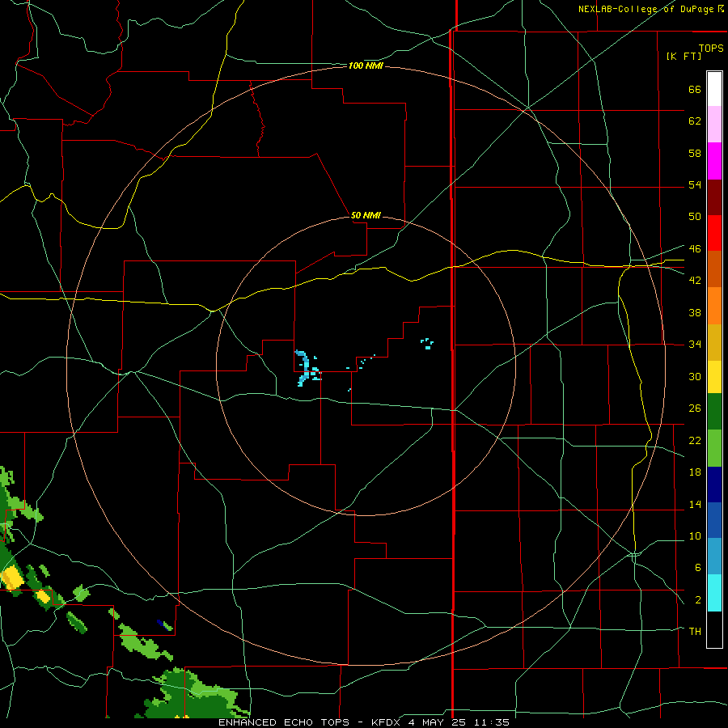728x728 pixels.
Task: Click the sky blue legend swatch
Action: pos(714,557)
